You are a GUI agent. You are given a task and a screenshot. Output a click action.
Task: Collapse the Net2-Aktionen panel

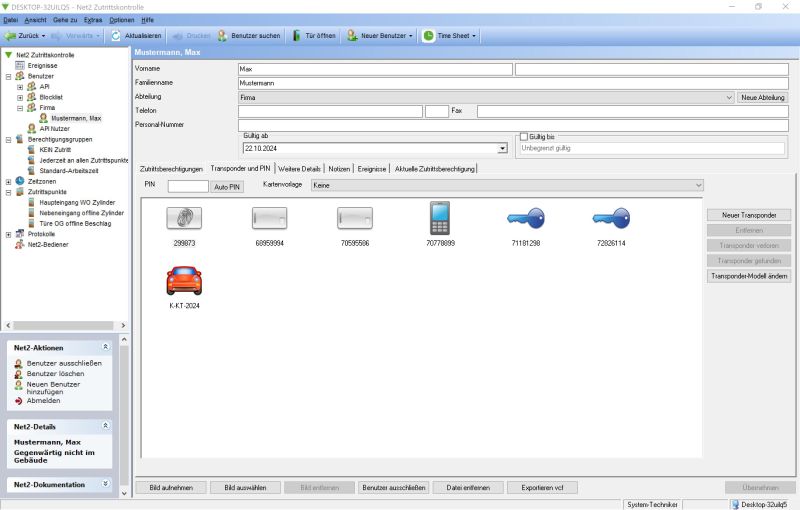pos(106,346)
